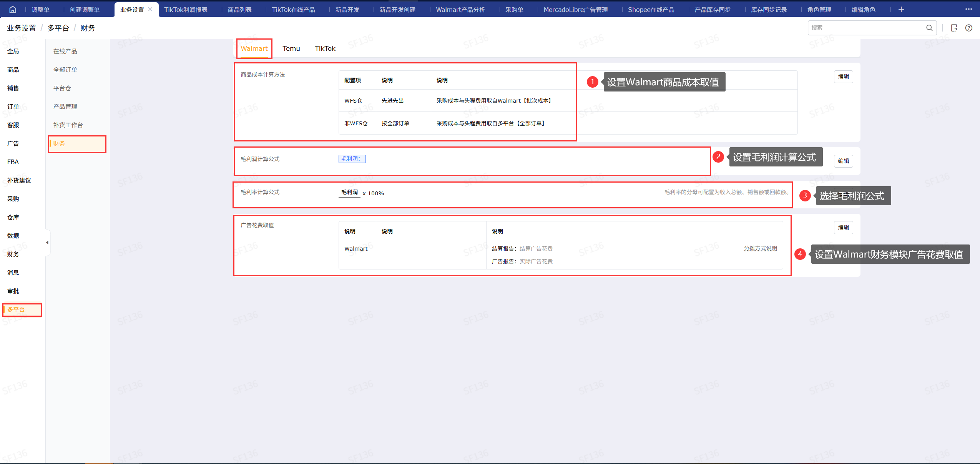Open the 调整单 tab
The height and width of the screenshot is (464, 980).
[40, 10]
